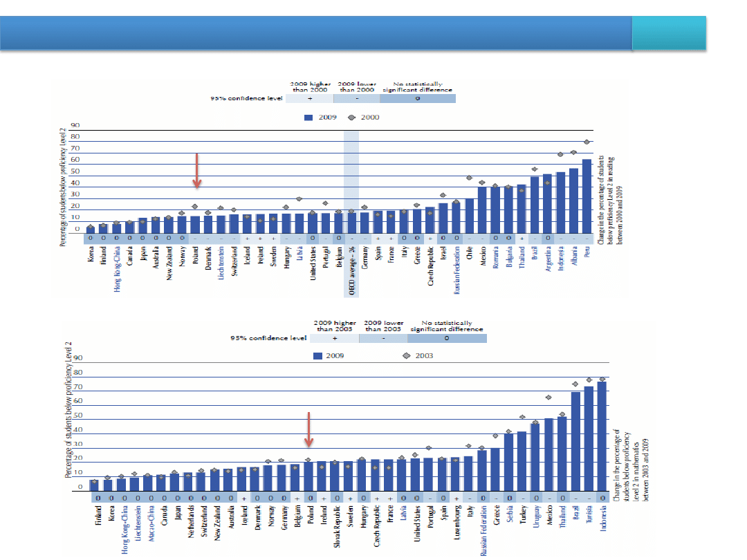Image resolution: width=747 pixels, height=560 pixels.
Task: Click the Russian Federation label in top chart
Action: pyautogui.click(x=456, y=273)
